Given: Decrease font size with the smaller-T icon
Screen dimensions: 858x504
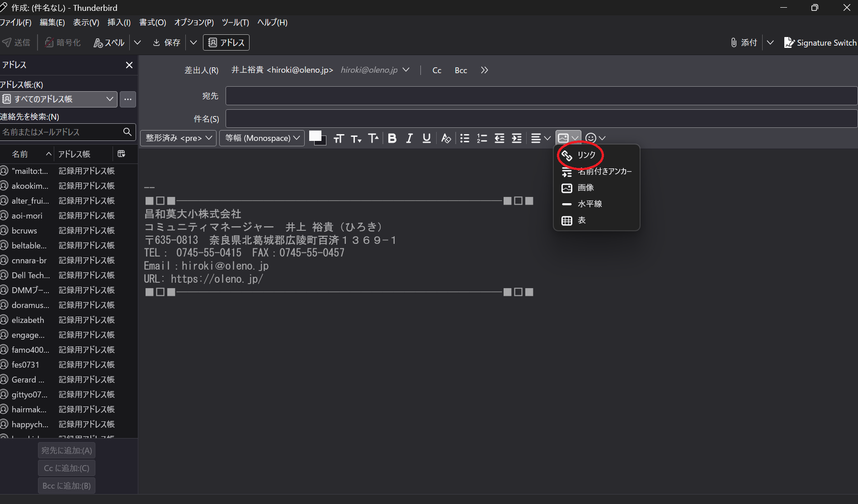Looking at the screenshot, I should (356, 138).
